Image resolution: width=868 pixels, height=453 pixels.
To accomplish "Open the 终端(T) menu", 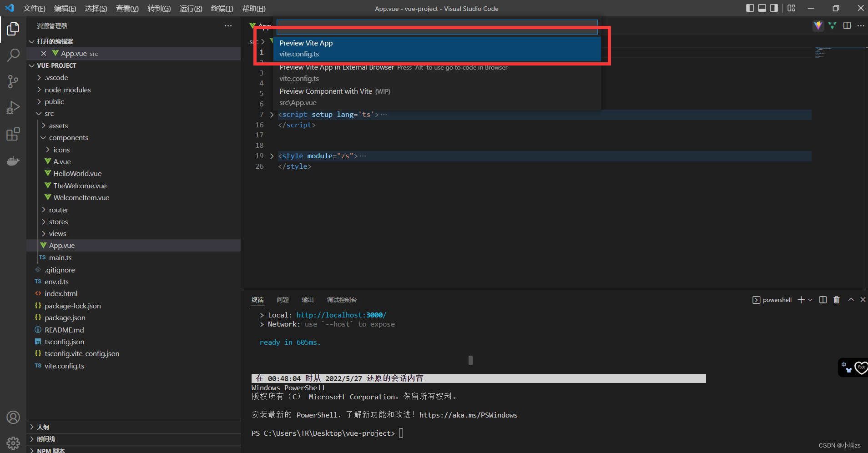I will point(222,9).
